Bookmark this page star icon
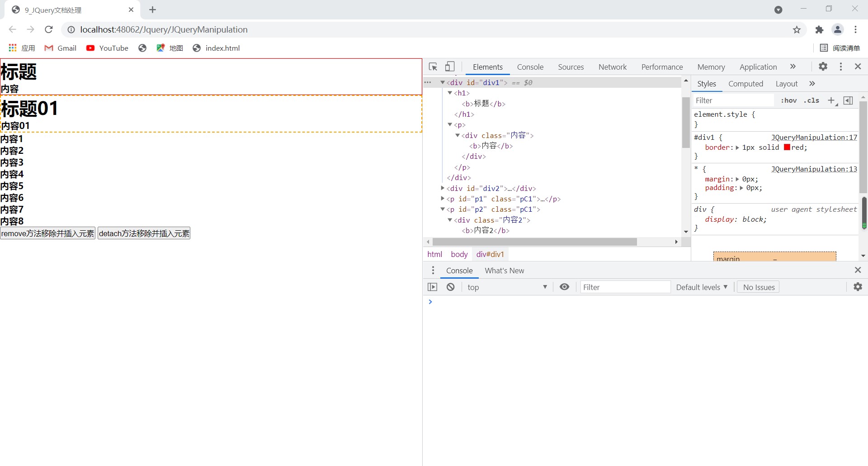 [x=797, y=29]
